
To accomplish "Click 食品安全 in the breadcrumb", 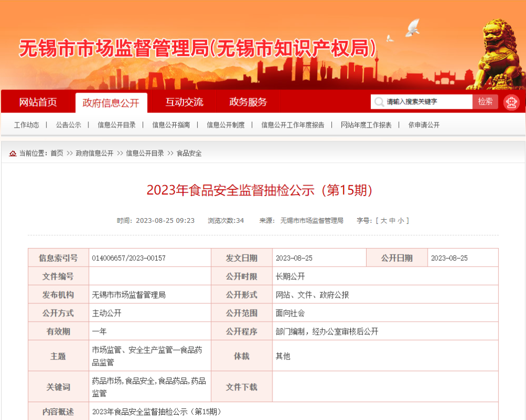I will [x=189, y=153].
